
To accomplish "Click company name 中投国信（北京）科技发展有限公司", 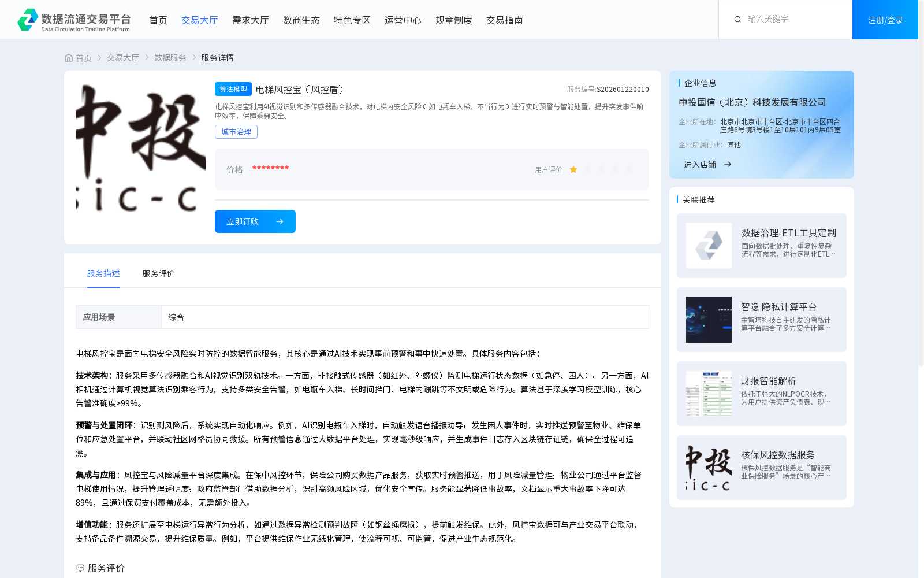I will click(x=752, y=102).
